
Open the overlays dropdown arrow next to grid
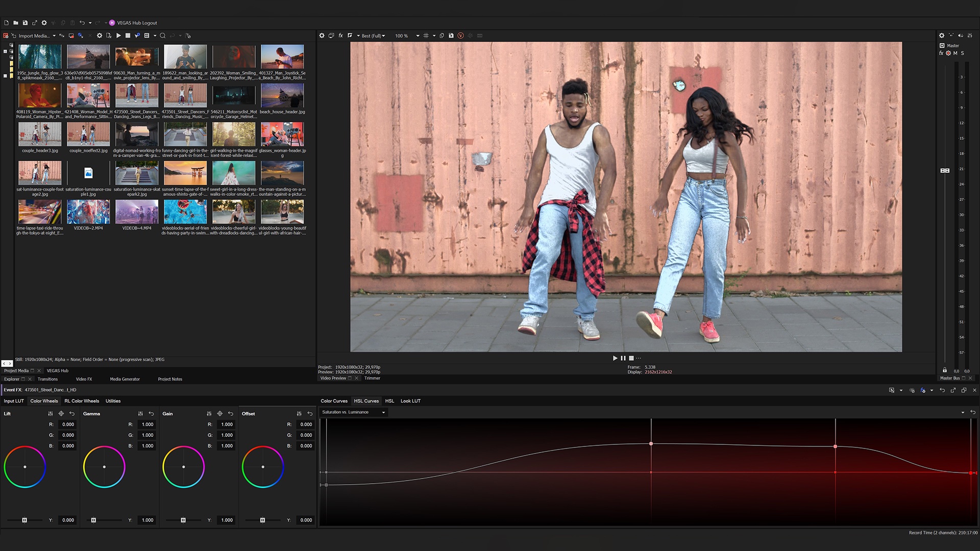[434, 36]
